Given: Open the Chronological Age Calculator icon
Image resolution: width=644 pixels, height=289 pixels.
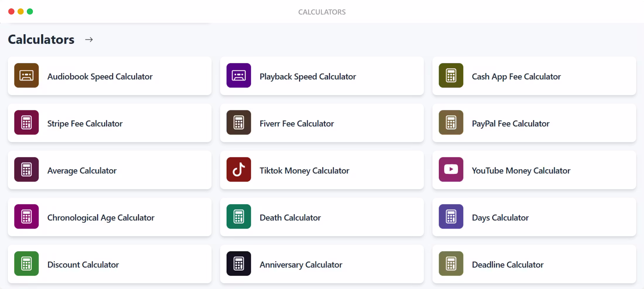Looking at the screenshot, I should tap(26, 217).
